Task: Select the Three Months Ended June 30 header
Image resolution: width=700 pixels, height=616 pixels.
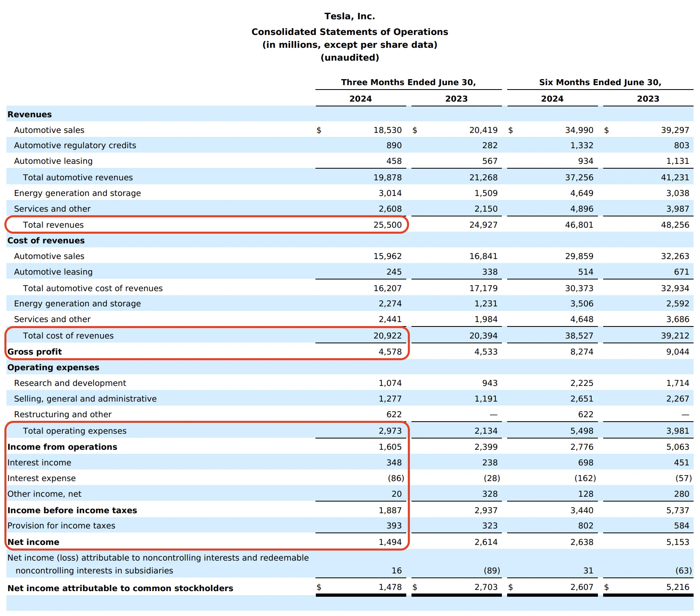Action: click(408, 82)
